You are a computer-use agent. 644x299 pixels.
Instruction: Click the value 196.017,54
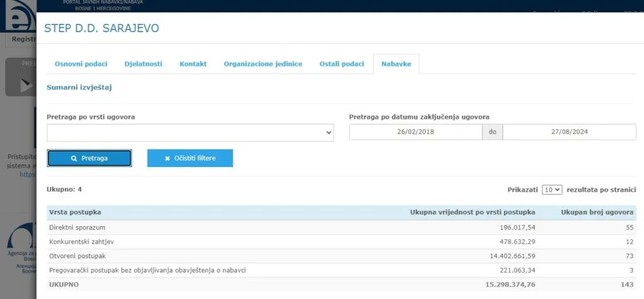click(x=518, y=227)
